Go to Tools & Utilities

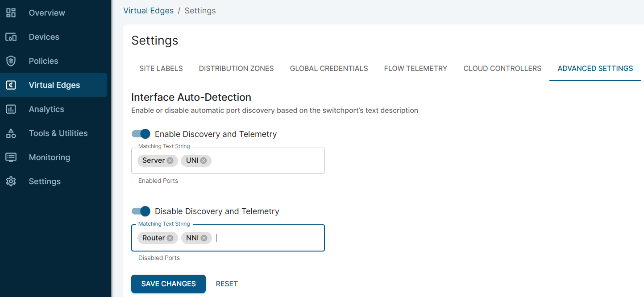(x=53, y=133)
